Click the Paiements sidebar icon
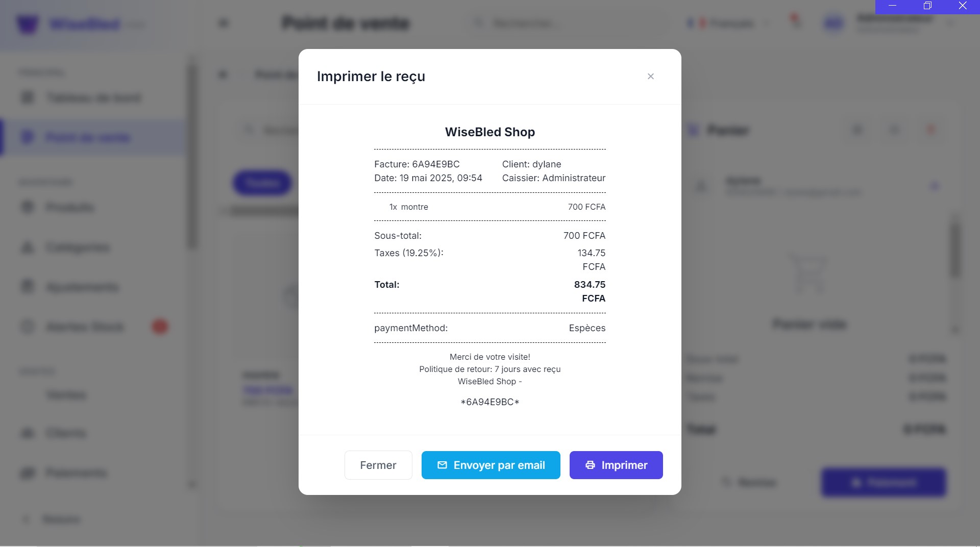Screen dimensions: 980x547 28,473
